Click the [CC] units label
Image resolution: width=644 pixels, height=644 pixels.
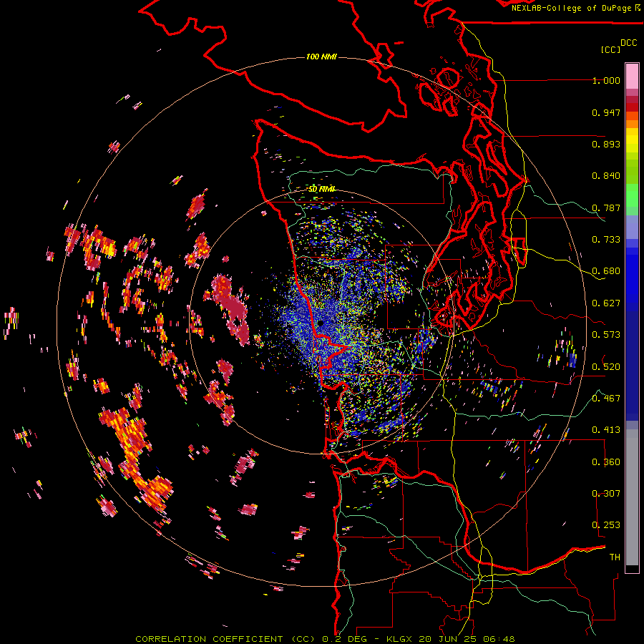tap(610, 49)
